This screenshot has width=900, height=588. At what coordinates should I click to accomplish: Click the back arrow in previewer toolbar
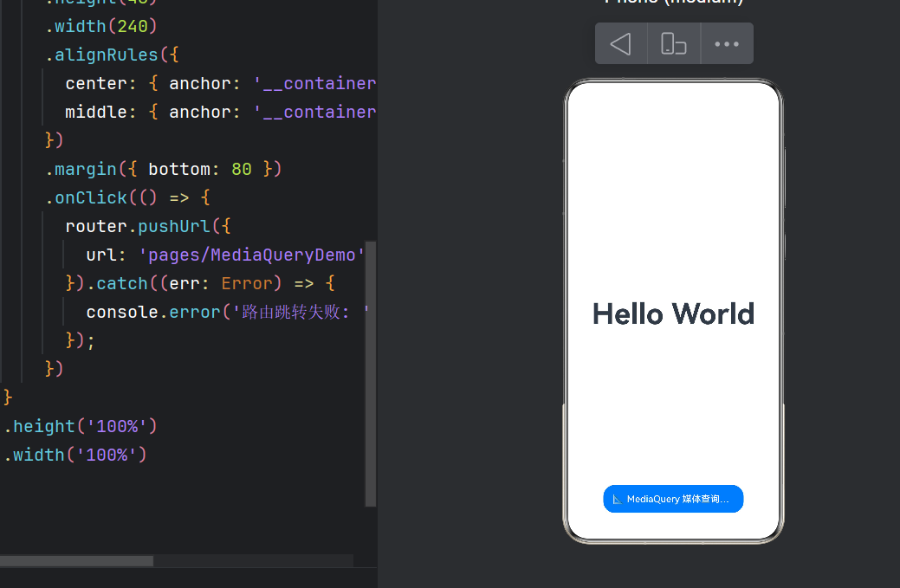point(620,43)
